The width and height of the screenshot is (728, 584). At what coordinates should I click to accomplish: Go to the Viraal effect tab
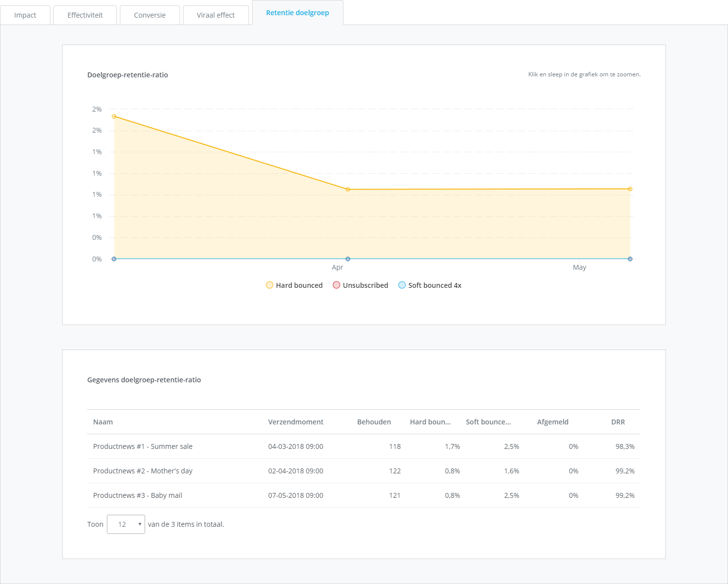click(x=216, y=15)
